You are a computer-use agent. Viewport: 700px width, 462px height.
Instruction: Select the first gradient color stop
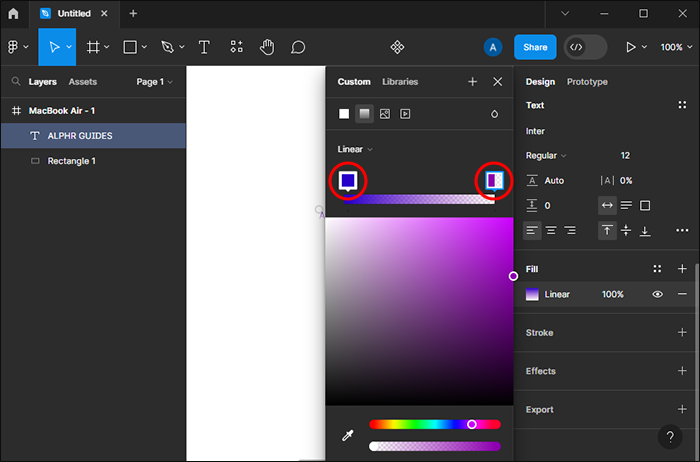(347, 180)
